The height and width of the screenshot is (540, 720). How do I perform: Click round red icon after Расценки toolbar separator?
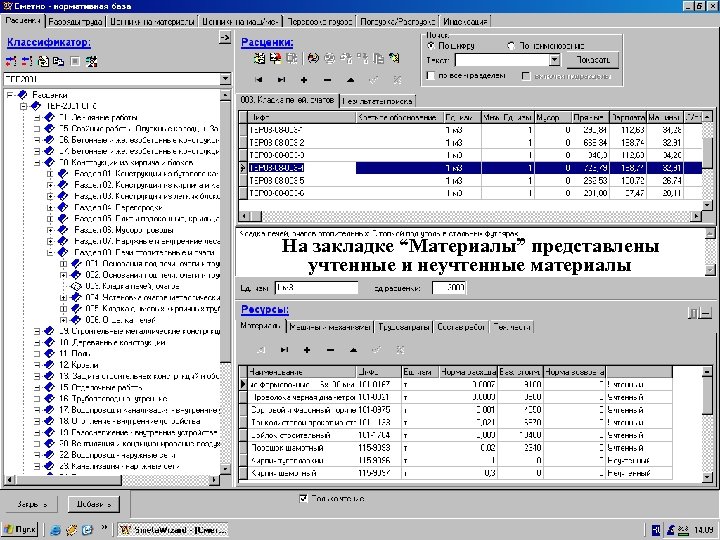tap(314, 58)
